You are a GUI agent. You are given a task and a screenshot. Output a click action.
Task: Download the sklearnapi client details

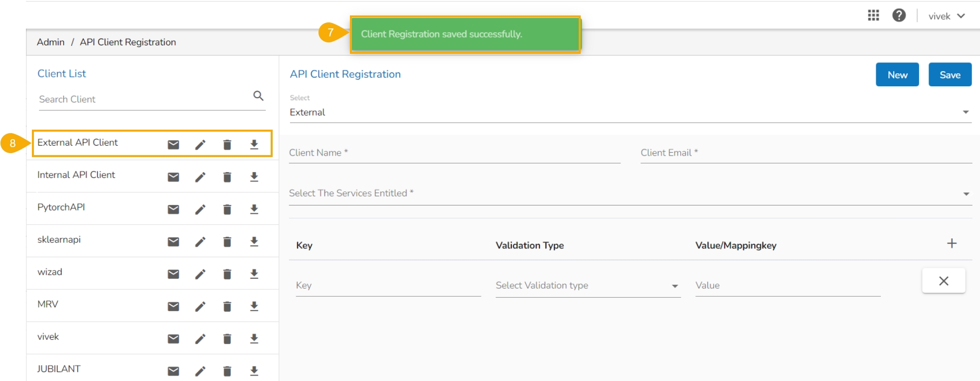(254, 242)
